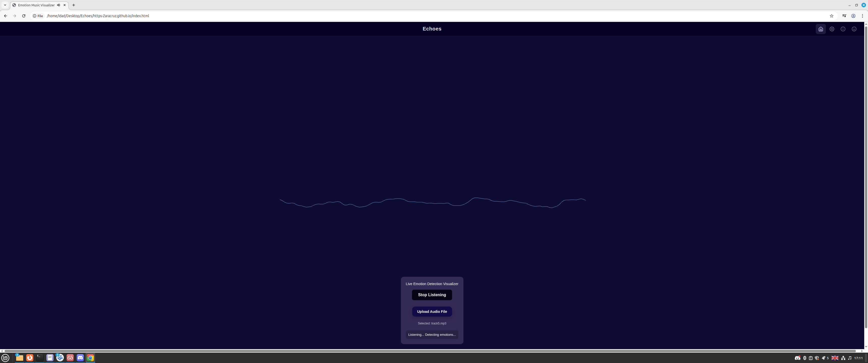Mute the tab via its speaker icon
The height and width of the screenshot is (363, 868).
[x=59, y=5]
